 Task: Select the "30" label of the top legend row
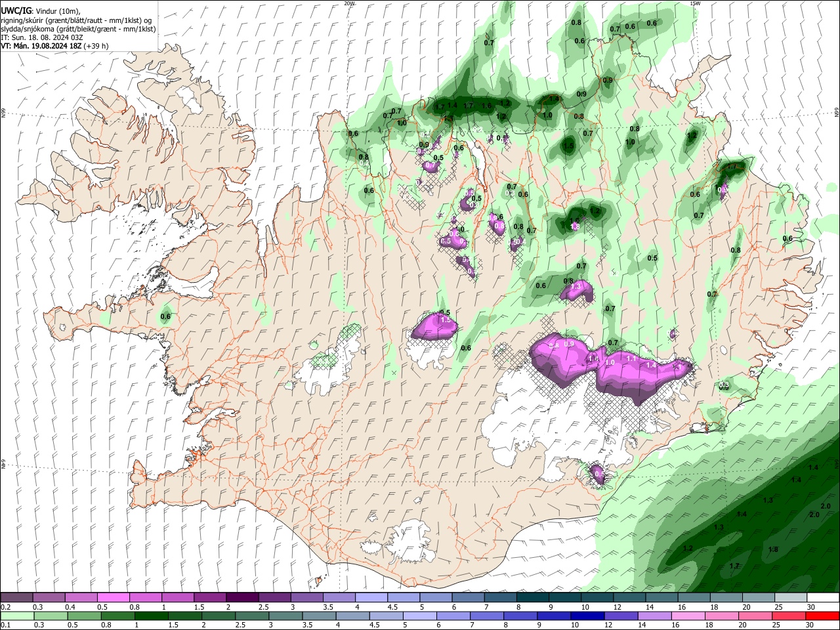(x=811, y=607)
